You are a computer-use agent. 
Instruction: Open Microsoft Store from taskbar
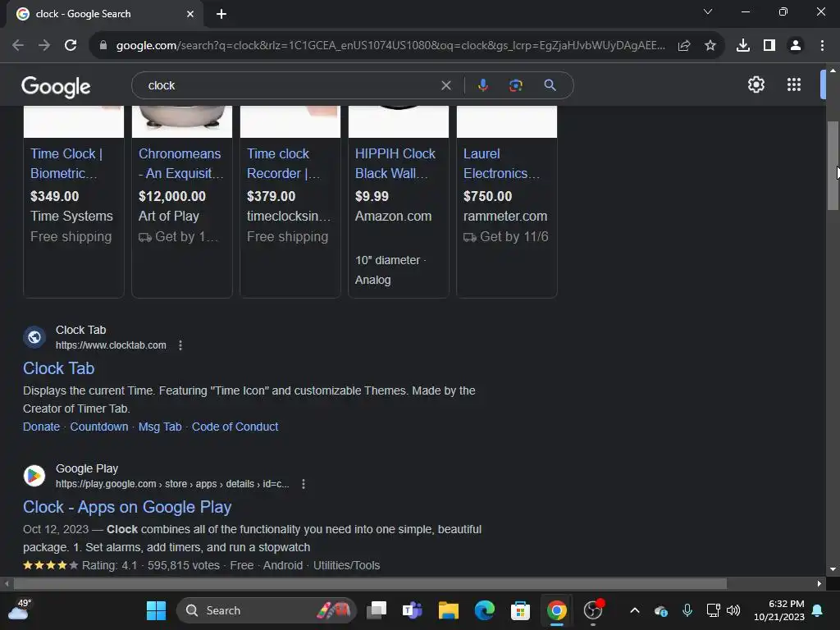(520, 610)
